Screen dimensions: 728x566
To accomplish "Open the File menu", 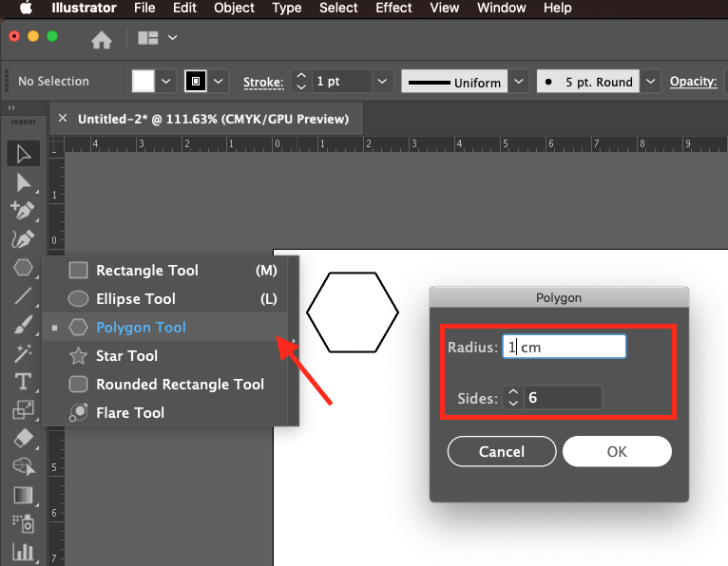I will click(x=144, y=8).
